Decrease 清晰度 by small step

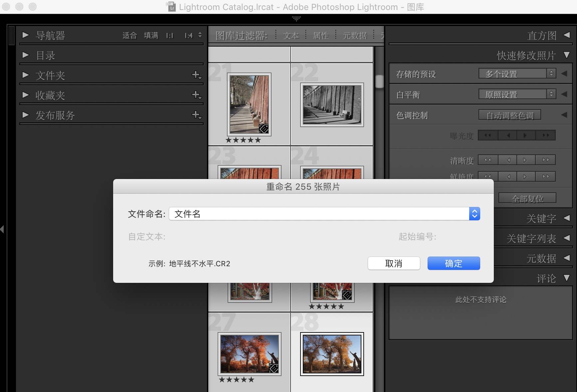507,160
